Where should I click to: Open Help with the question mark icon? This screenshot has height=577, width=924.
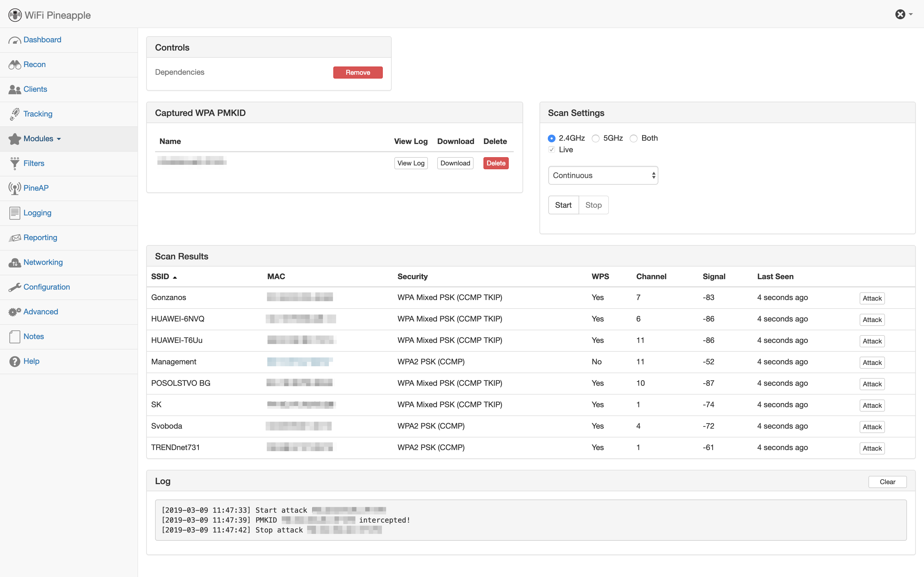pyautogui.click(x=15, y=361)
